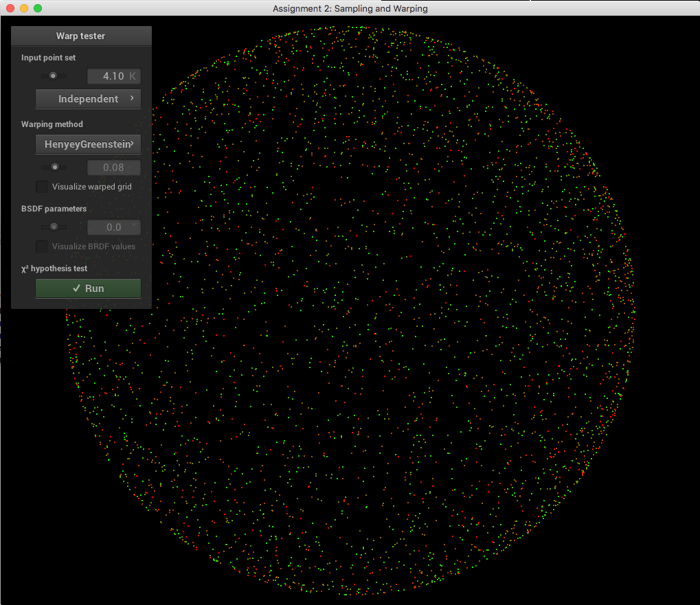
Task: Run the χ² hypothesis test
Action: coord(88,288)
